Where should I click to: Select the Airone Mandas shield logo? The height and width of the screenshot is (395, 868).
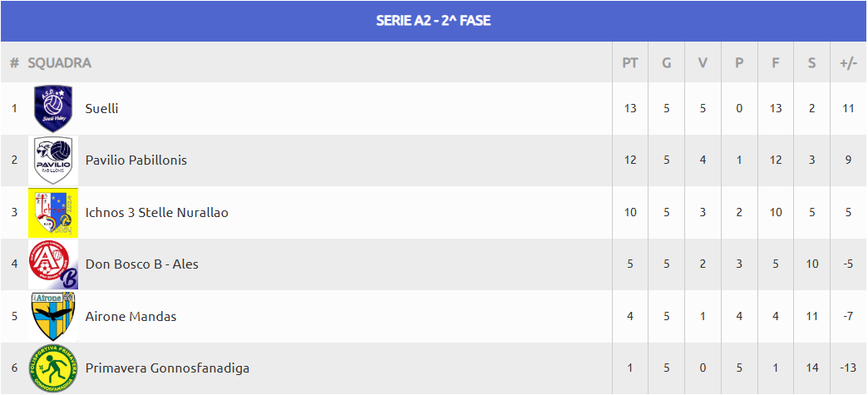(53, 316)
